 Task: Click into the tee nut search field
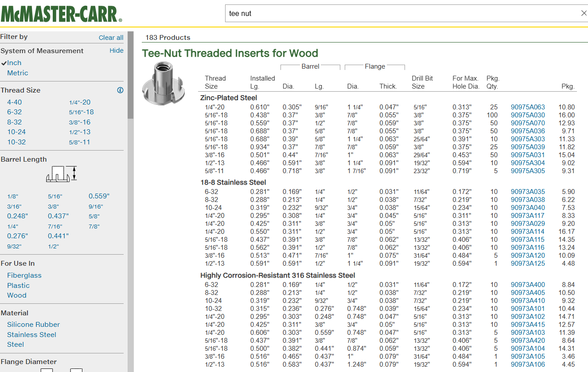399,13
